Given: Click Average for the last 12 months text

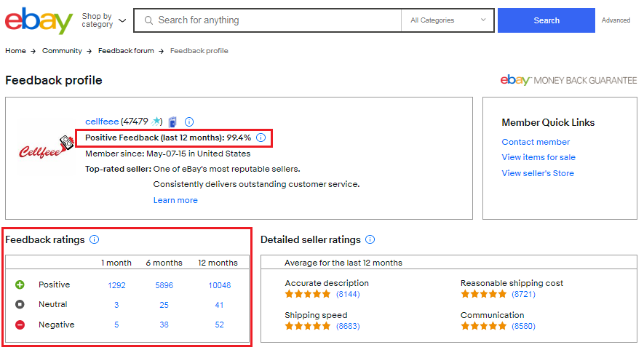Looking at the screenshot, I should click(x=343, y=263).
